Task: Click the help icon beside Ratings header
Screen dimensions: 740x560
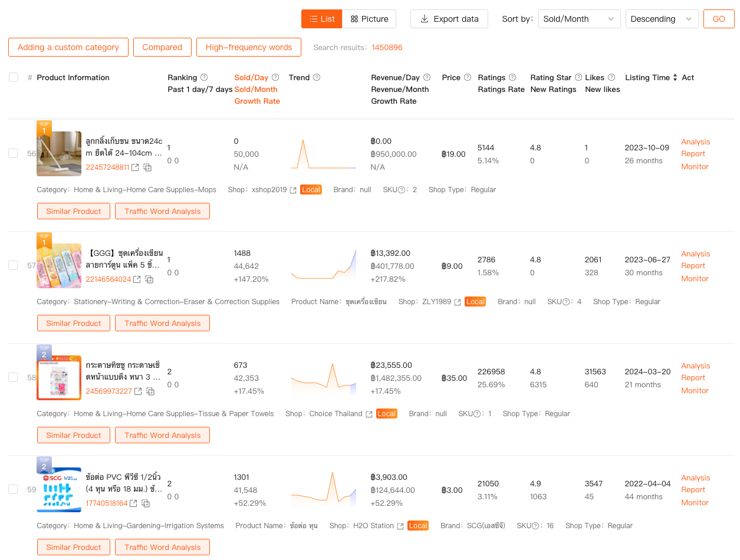Action: point(512,77)
